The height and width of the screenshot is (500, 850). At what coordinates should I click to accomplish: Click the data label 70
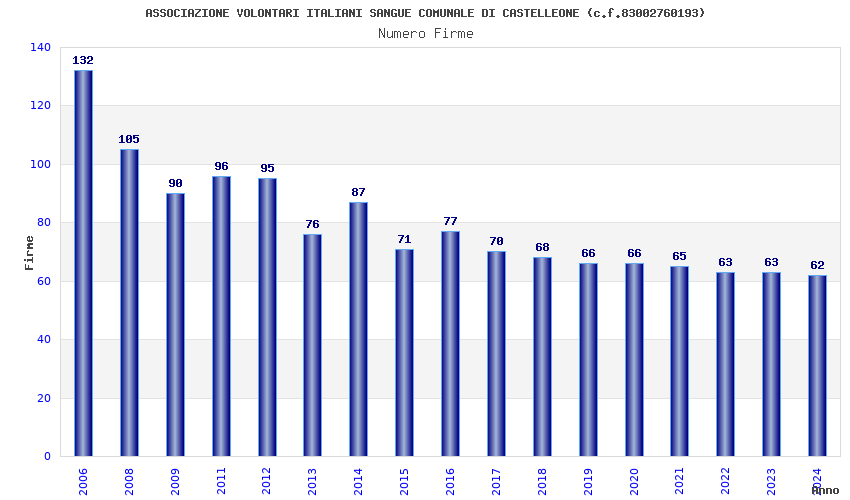coord(497,241)
